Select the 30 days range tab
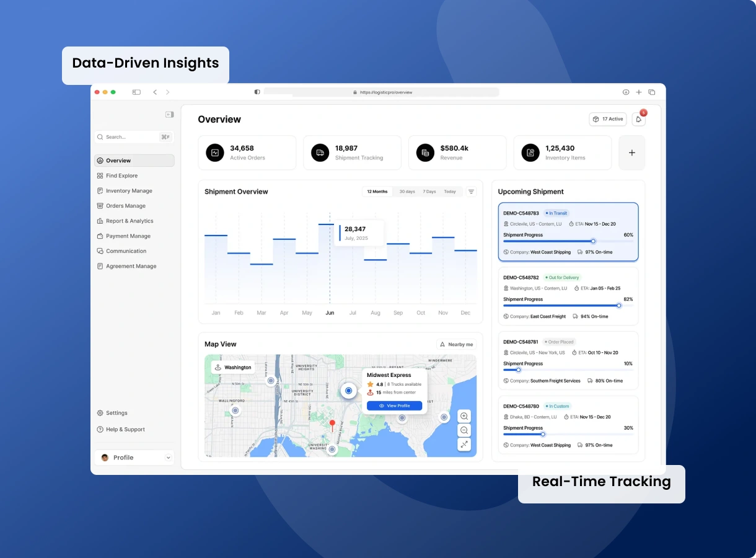756x558 pixels. click(407, 192)
